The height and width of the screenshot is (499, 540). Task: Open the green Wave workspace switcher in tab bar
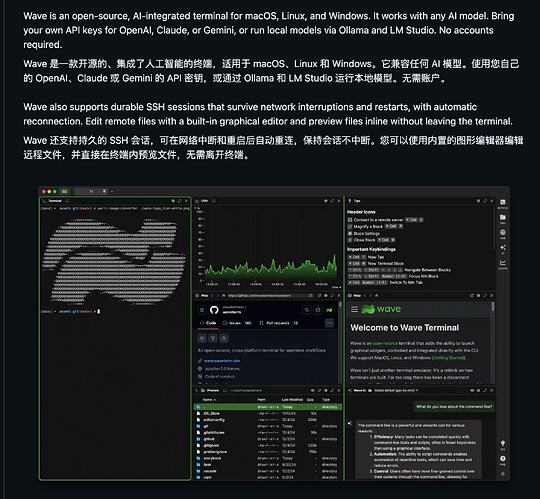click(64, 191)
